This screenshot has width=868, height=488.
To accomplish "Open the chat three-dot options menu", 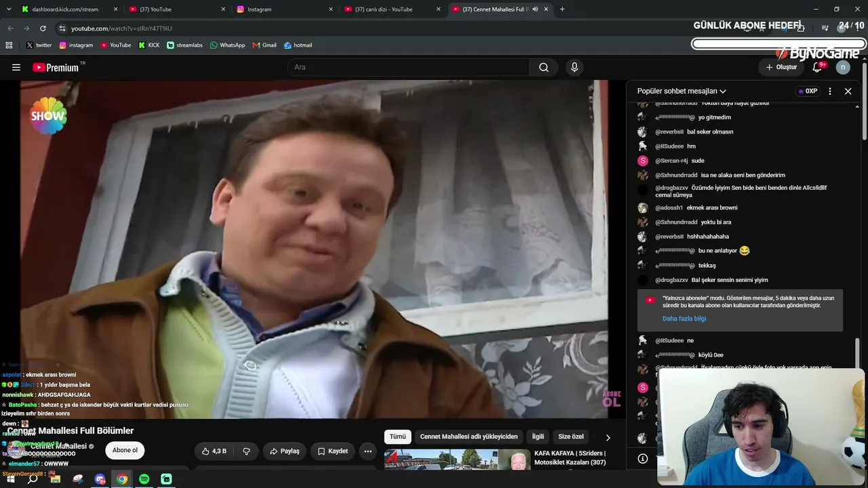I will (x=829, y=91).
